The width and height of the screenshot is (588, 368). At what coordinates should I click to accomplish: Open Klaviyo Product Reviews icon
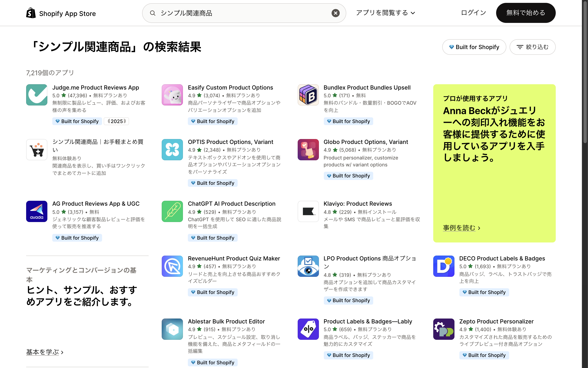308,211
